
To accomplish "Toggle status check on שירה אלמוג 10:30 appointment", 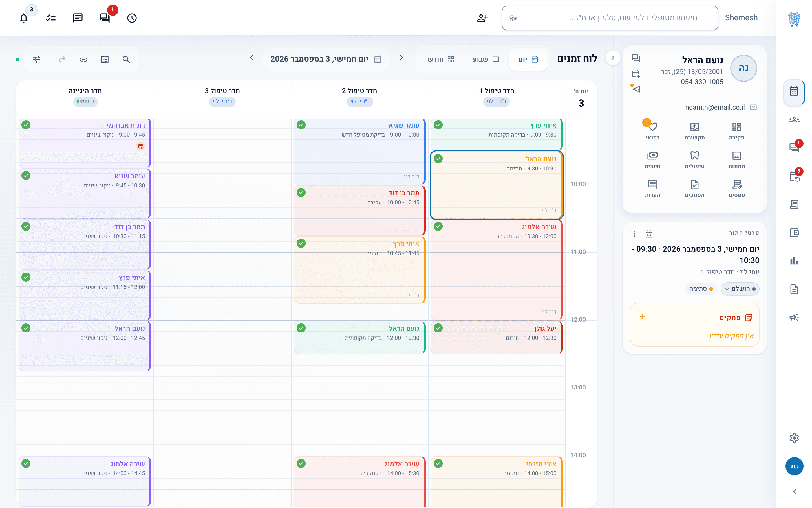I will coord(438,226).
